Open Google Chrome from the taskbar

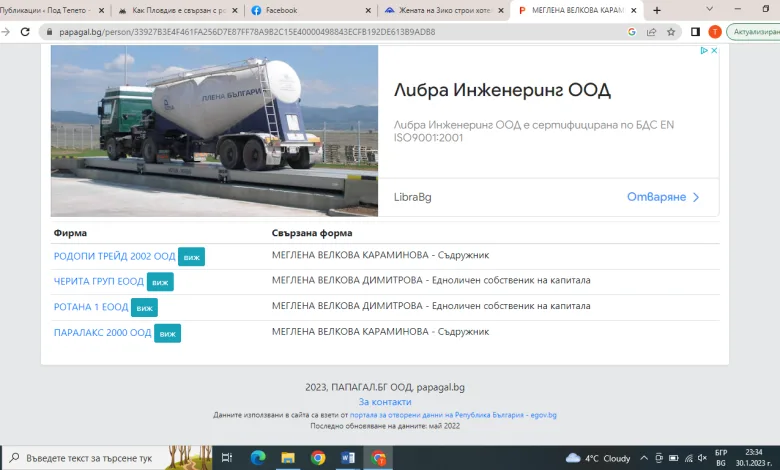pyautogui.click(x=318, y=458)
